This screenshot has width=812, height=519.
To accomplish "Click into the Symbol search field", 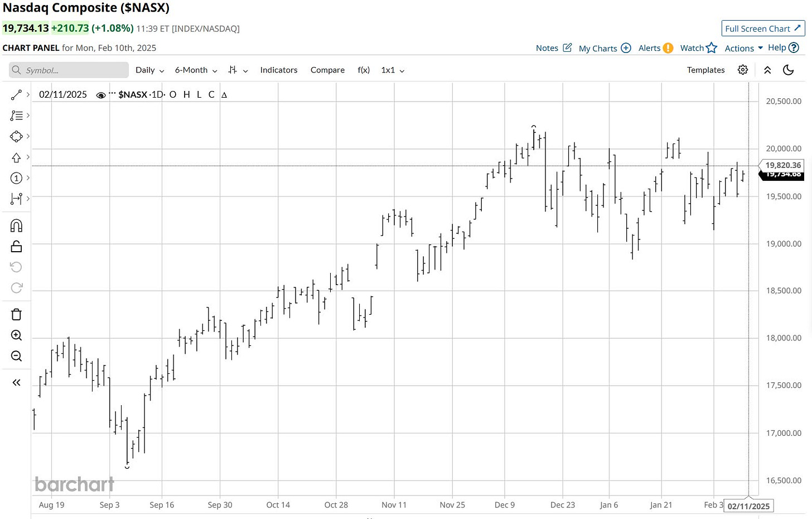I will click(x=69, y=70).
